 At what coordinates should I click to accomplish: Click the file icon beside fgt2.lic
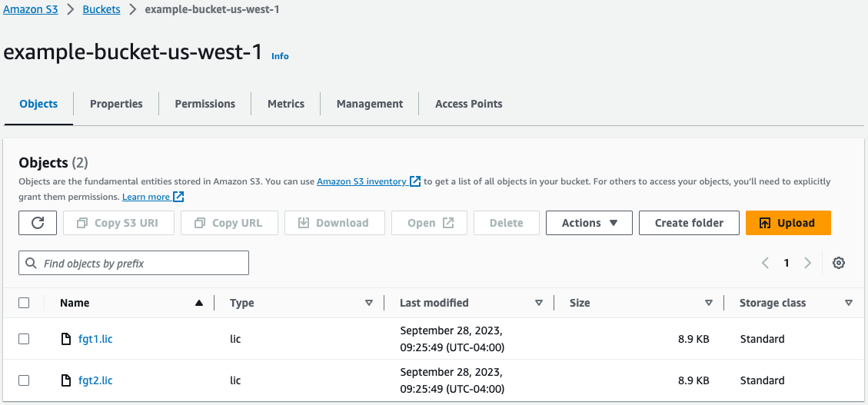[x=66, y=380]
